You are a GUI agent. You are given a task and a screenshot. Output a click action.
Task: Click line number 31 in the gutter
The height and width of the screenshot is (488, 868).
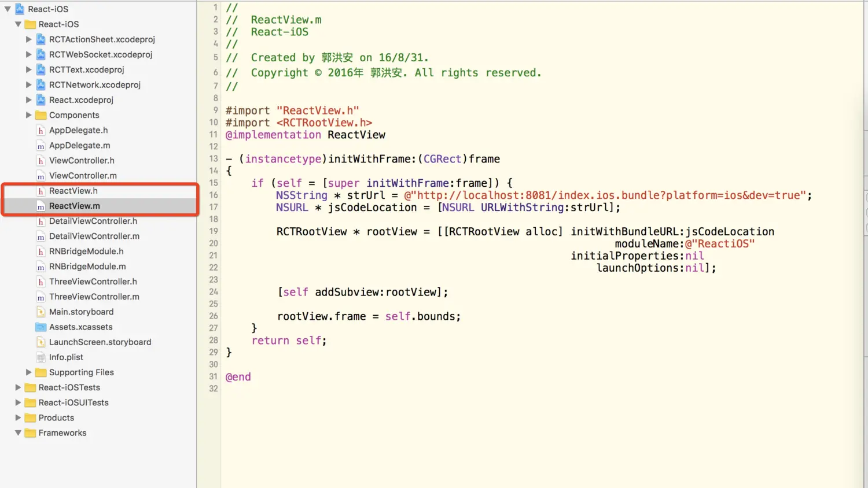(214, 376)
